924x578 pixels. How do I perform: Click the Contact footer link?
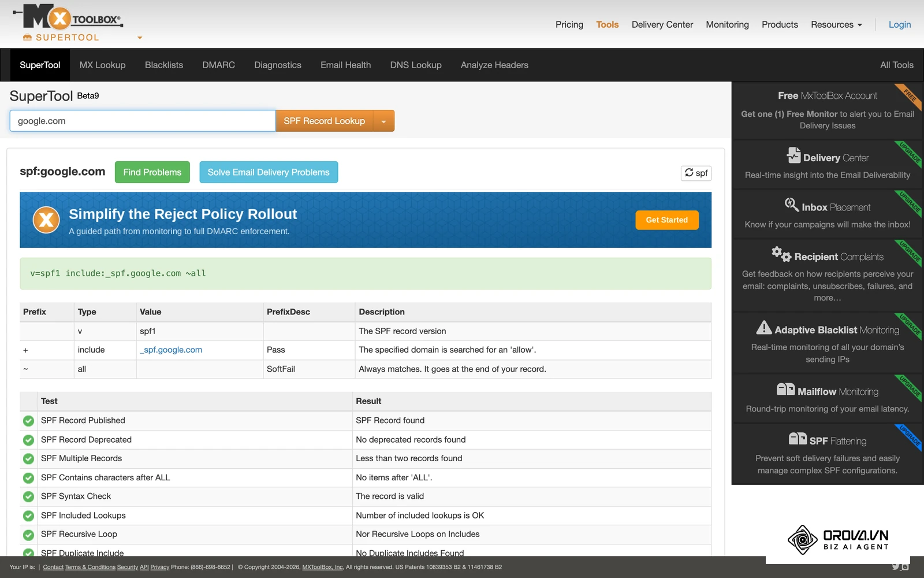(53, 567)
